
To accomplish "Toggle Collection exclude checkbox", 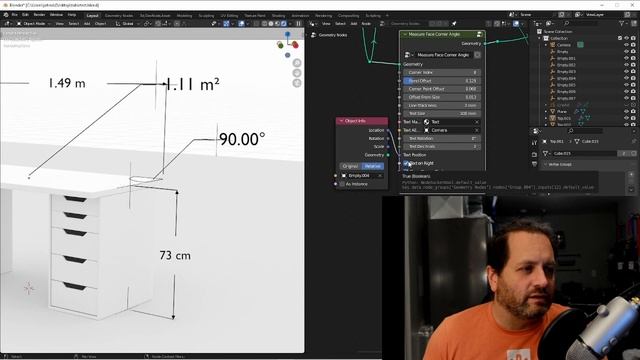I will [x=620, y=38].
